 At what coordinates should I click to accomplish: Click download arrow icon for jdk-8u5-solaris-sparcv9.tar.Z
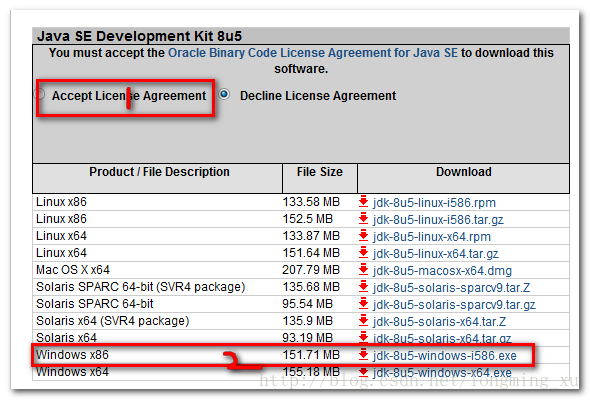pyautogui.click(x=363, y=287)
